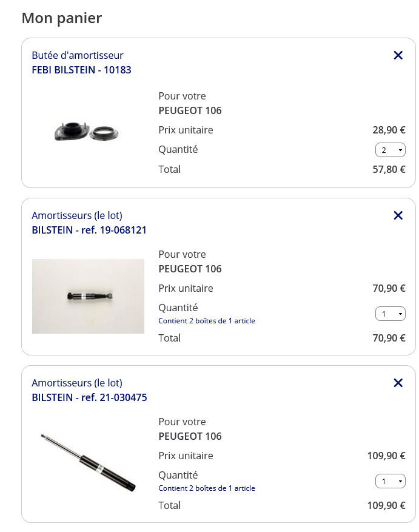View the long black shock absorber image
Image resolution: width=419 pixels, height=532 pixels.
click(88, 462)
